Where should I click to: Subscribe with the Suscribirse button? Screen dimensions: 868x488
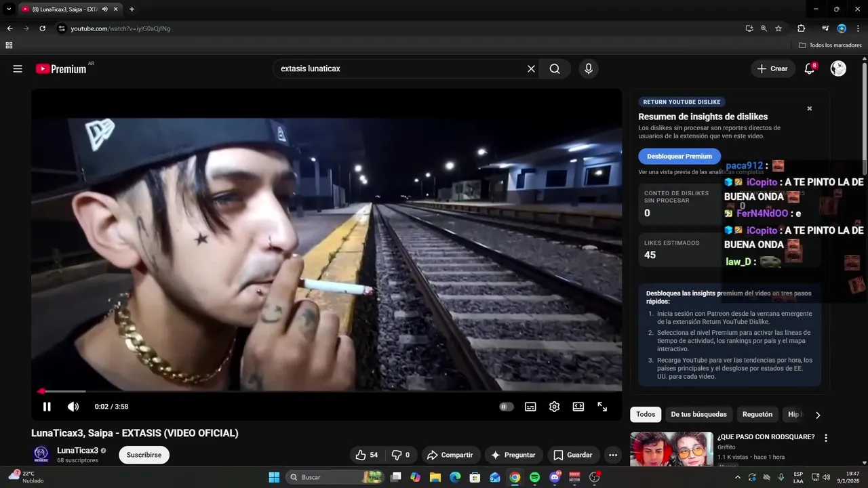point(144,455)
